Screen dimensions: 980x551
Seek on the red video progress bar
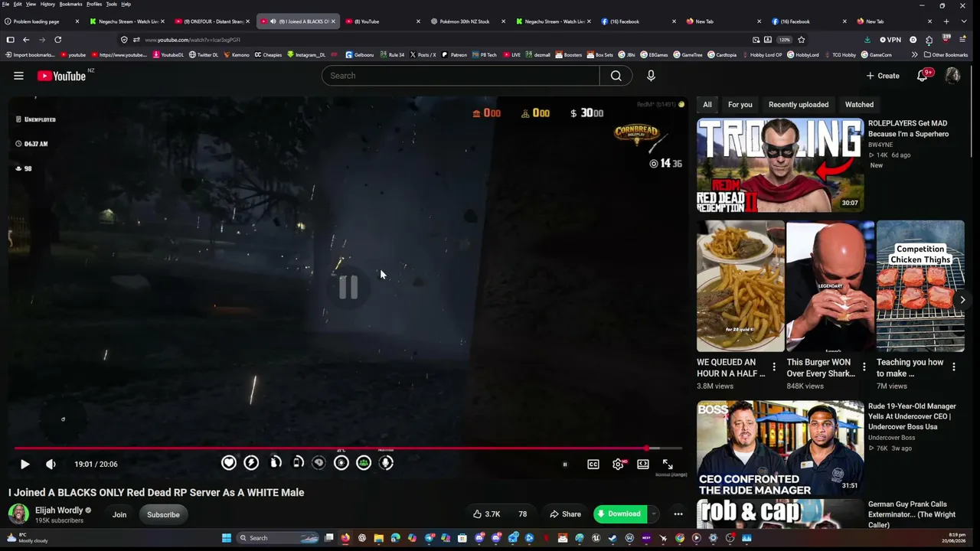point(348,448)
